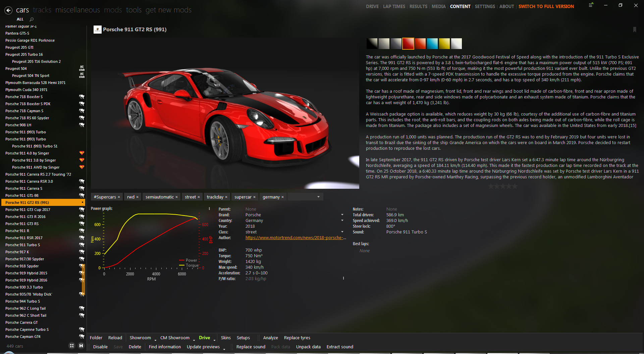Screen dimensions: 644x354
Task: Toggle the ALL filter in the cars list
Action: [x=20, y=19]
